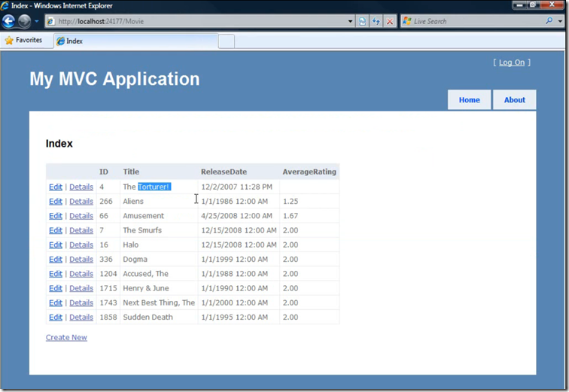
Task: Click the 1.67 rating value
Action: (291, 216)
